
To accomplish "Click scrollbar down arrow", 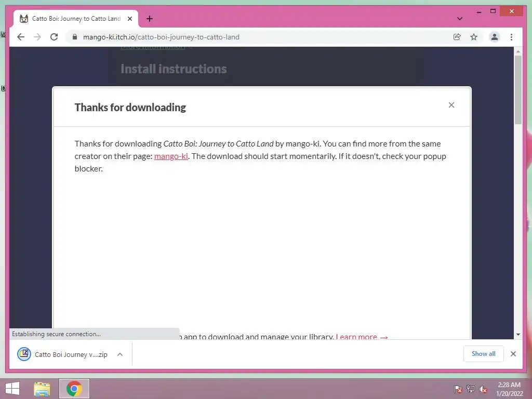I will pos(518,335).
